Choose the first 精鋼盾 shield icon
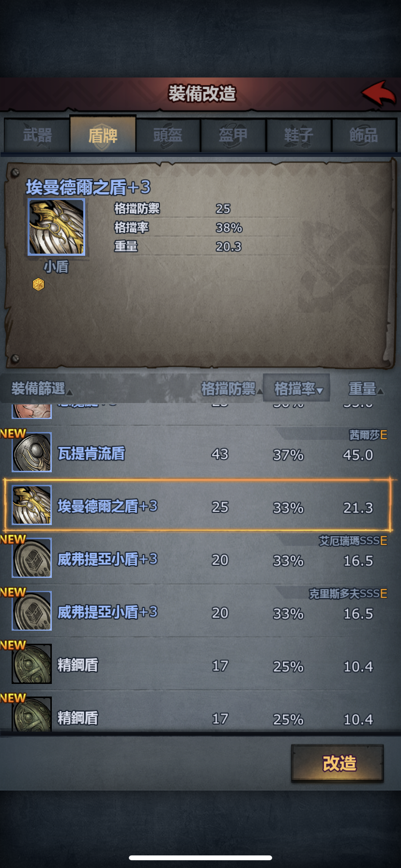 coord(32,664)
